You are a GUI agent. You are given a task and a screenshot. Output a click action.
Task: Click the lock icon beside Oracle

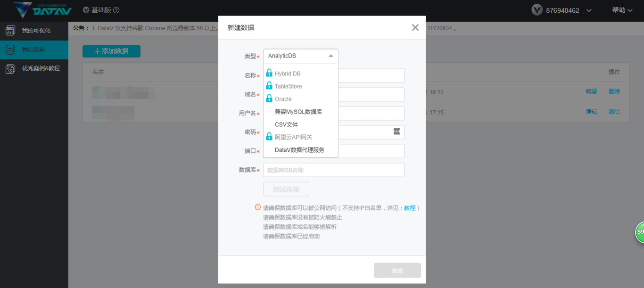269,99
